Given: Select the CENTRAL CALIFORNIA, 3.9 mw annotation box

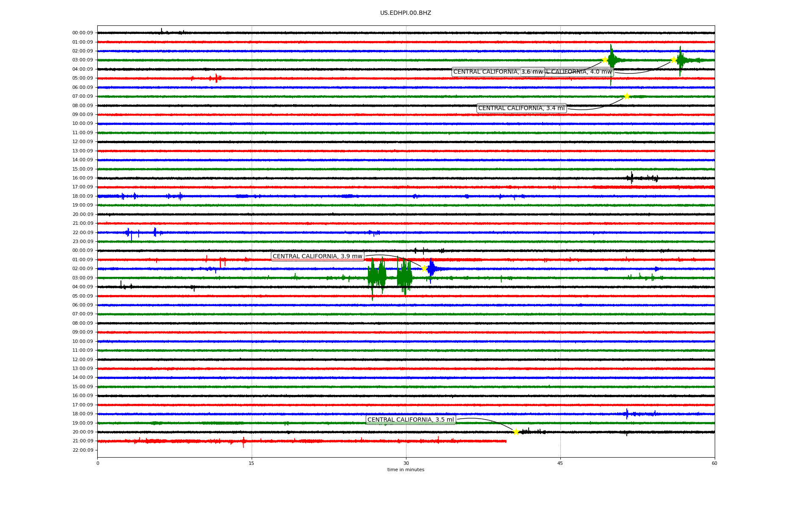Looking at the screenshot, I should pos(318,257).
